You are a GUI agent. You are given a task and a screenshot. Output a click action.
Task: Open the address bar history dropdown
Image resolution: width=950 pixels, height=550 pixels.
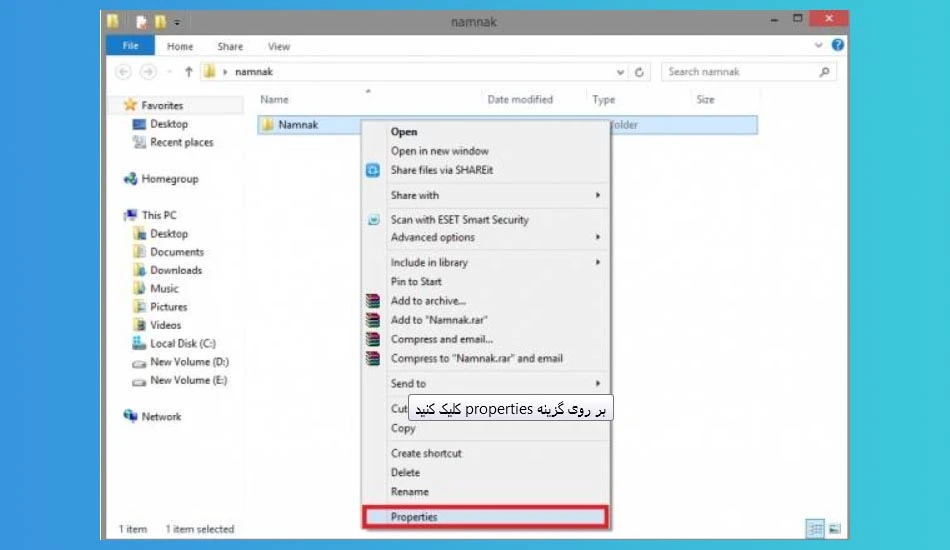pyautogui.click(x=620, y=72)
